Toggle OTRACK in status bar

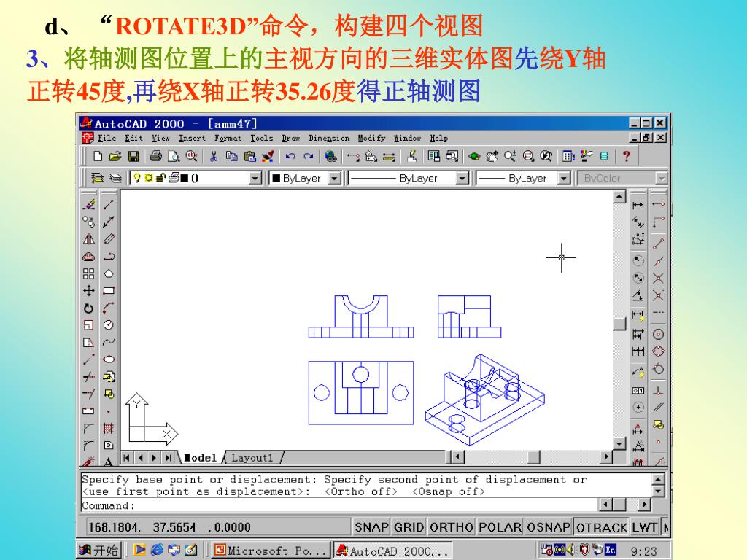[601, 527]
